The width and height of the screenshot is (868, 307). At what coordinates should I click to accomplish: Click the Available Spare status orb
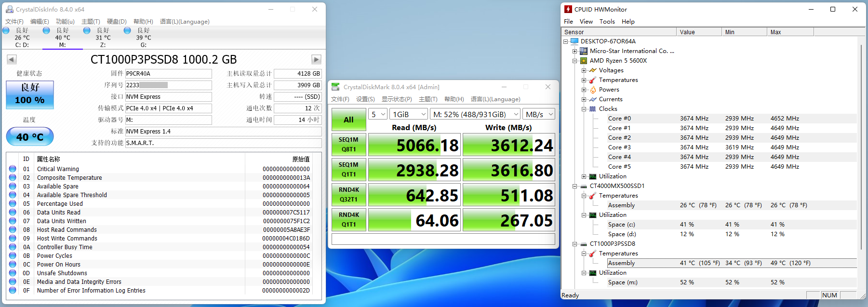click(13, 186)
